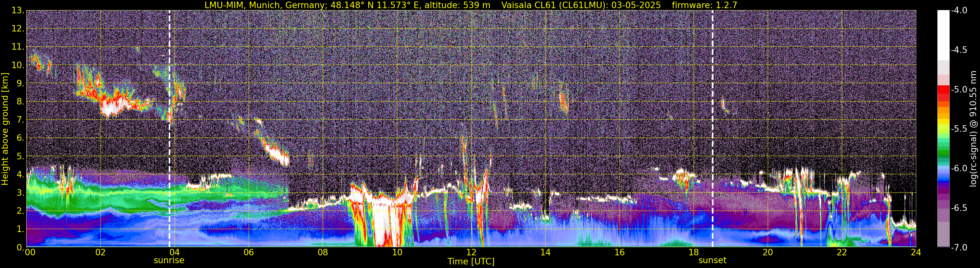Image resolution: width=980 pixels, height=268 pixels.
Task: Click the '2.' height axis tick label
Action: coord(20,211)
